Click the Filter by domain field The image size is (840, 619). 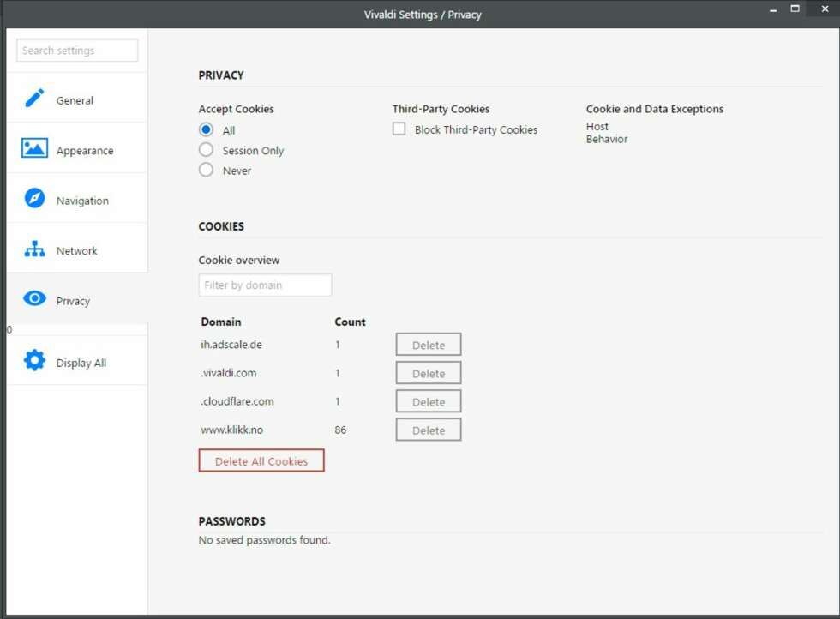click(265, 285)
